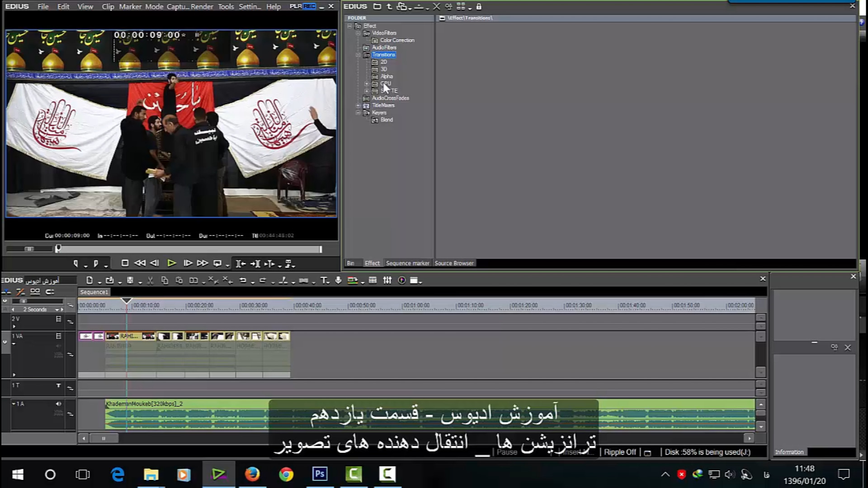Select the Alpha transitions folder

click(x=387, y=76)
